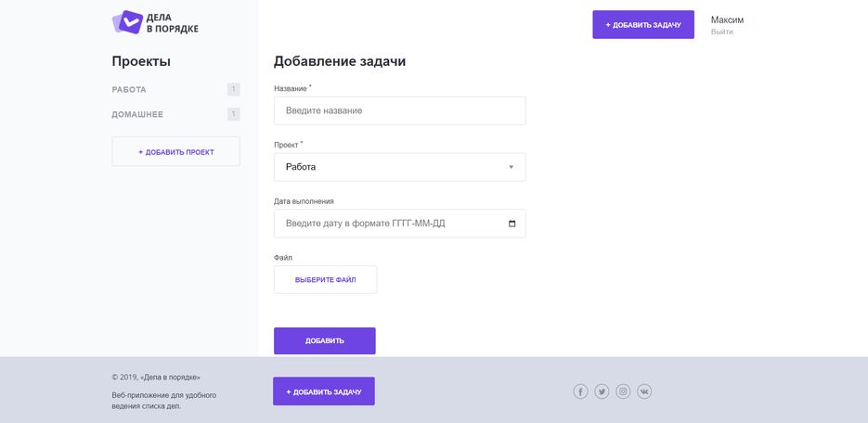Focus the date input field
868x423 pixels.
click(x=400, y=224)
